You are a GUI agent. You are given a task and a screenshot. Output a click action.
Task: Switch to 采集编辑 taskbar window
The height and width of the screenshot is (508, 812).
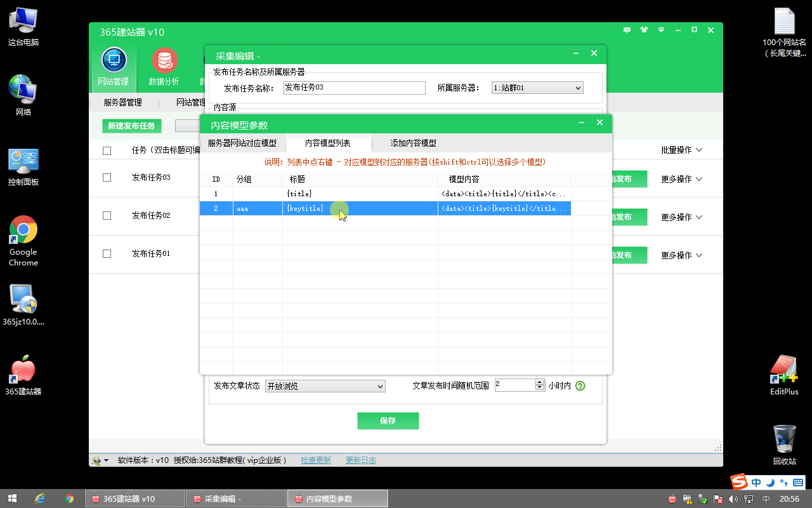tap(236, 498)
